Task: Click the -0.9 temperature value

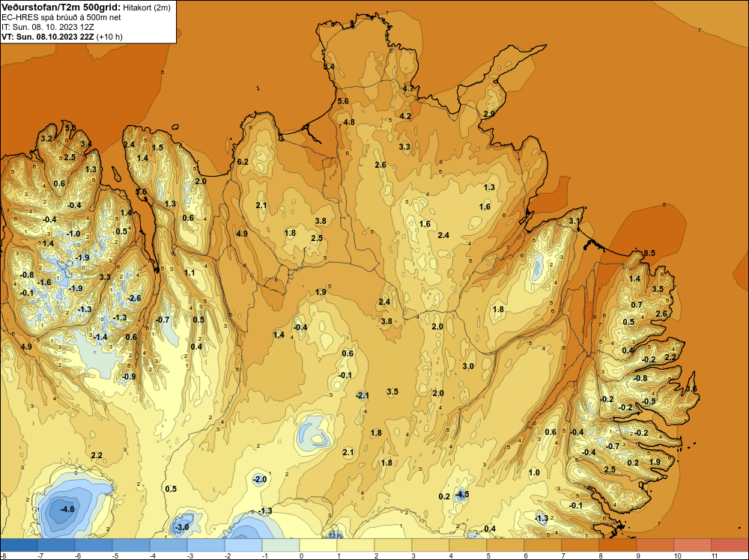Action: pyautogui.click(x=129, y=377)
